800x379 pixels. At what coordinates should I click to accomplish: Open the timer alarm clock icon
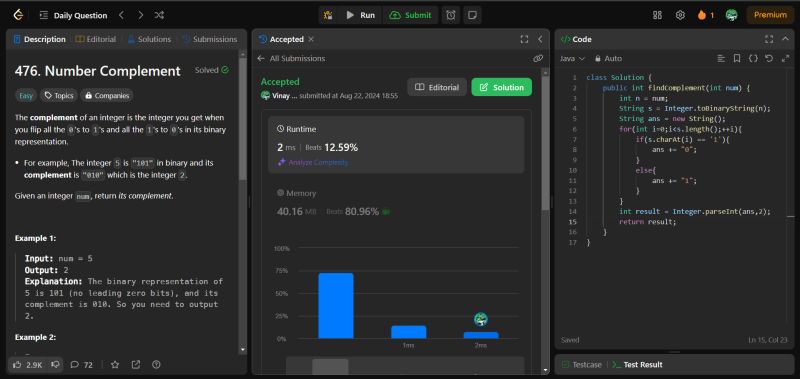point(451,15)
